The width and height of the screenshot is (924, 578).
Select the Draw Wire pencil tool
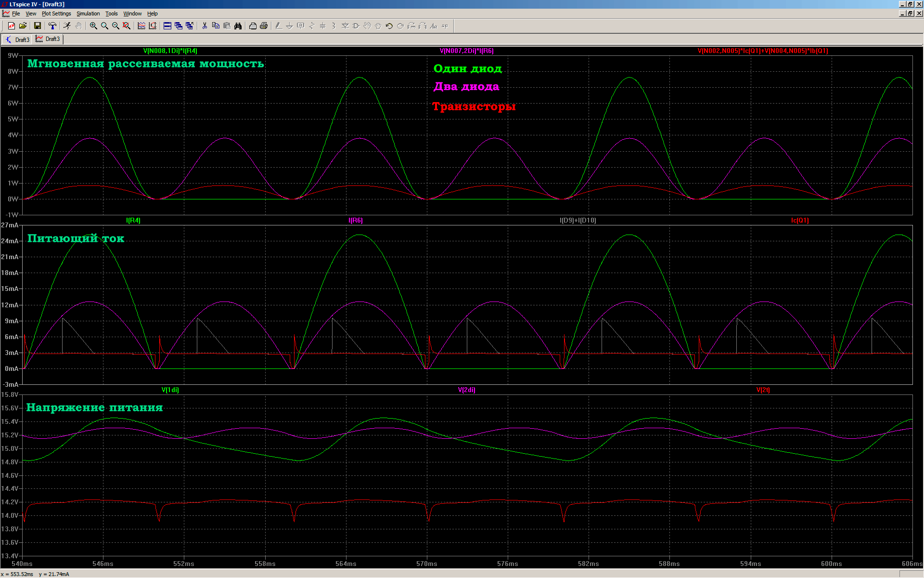[279, 26]
